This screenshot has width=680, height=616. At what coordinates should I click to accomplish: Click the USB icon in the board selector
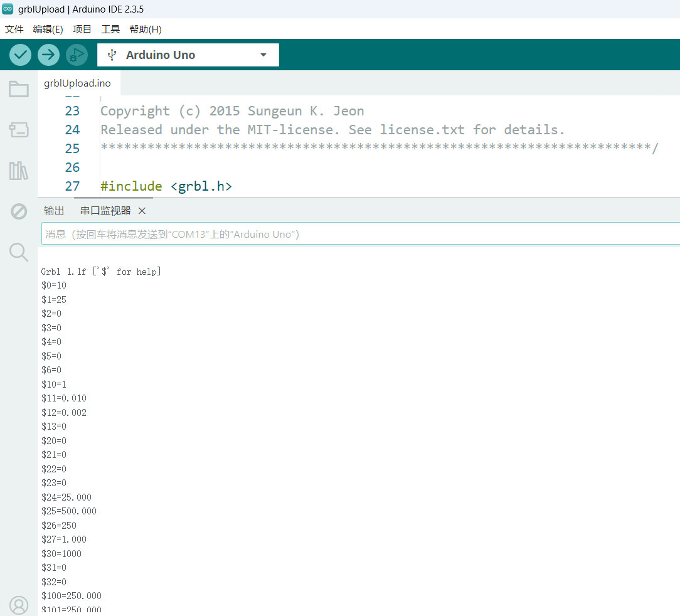tap(112, 55)
